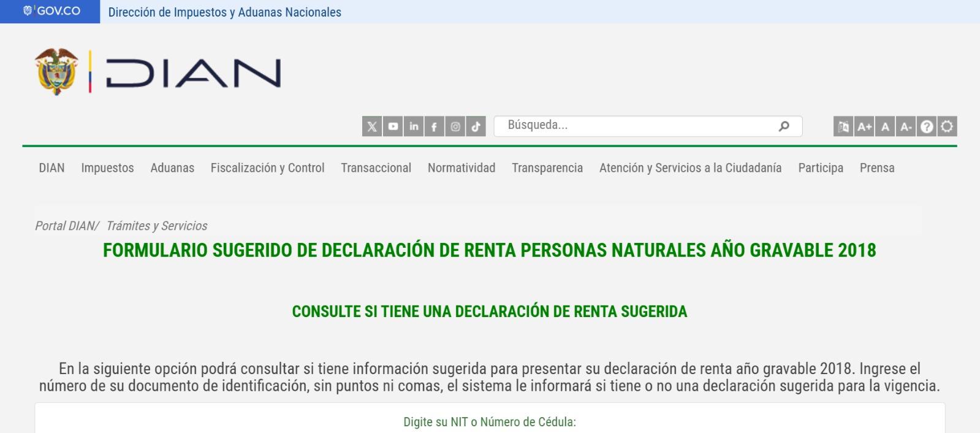Click the translation/language accessibility icon
The image size is (980, 433).
coord(844,126)
